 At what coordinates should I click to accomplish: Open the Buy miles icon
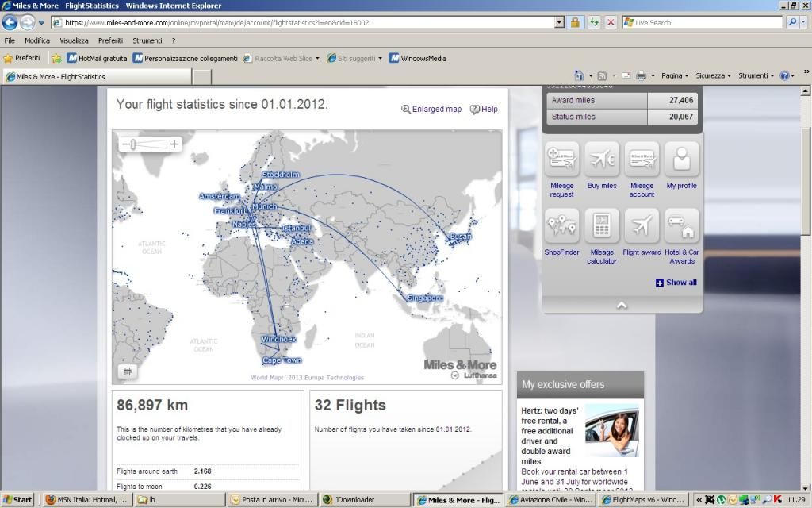point(602,159)
